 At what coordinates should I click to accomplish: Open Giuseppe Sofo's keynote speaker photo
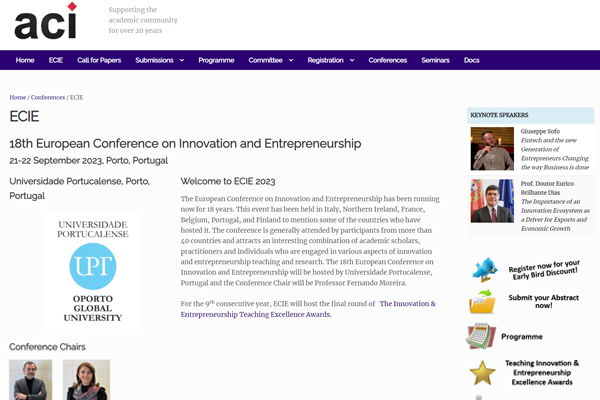coord(492,149)
